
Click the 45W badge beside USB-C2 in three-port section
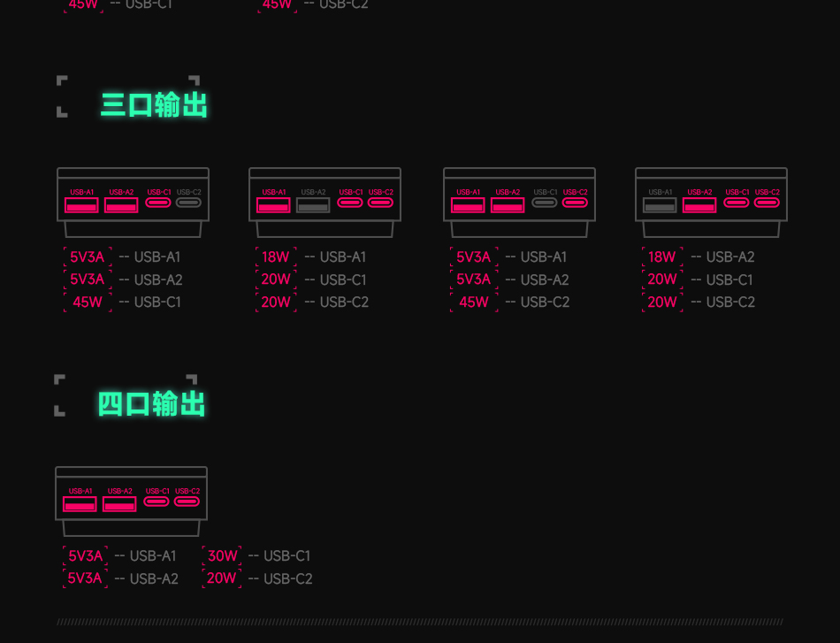(473, 302)
